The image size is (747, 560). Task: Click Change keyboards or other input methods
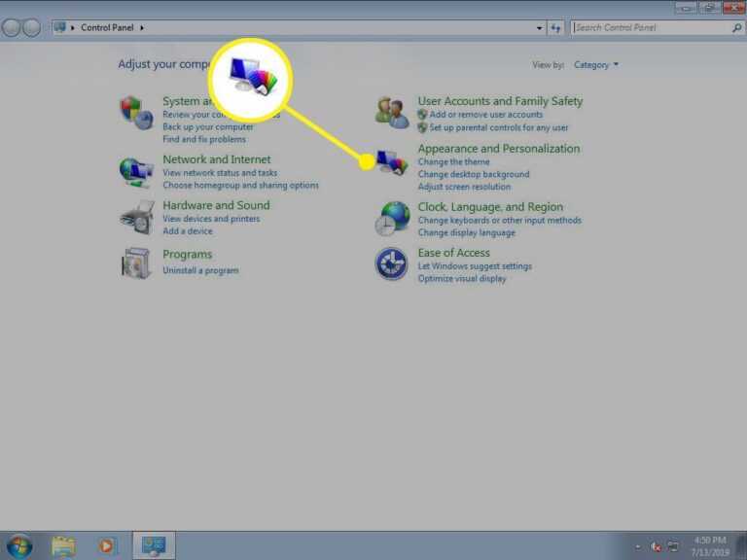499,221
